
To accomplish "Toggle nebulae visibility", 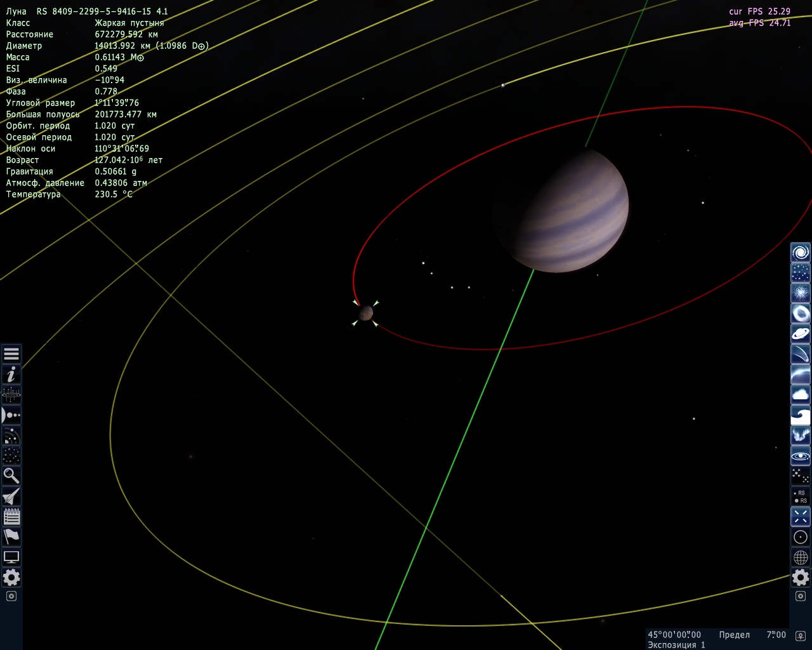I will pos(801,313).
